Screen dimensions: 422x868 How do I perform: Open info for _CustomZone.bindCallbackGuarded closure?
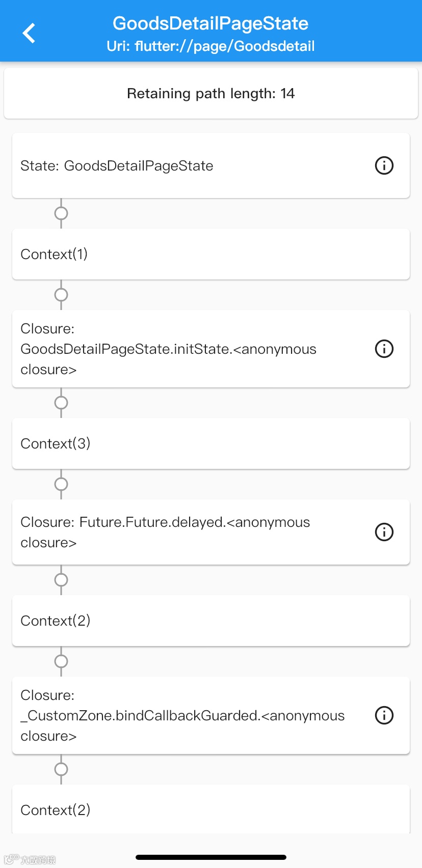click(384, 715)
